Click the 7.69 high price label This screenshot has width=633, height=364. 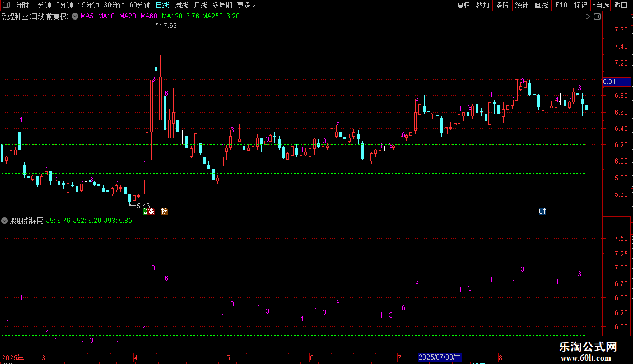tap(170, 25)
